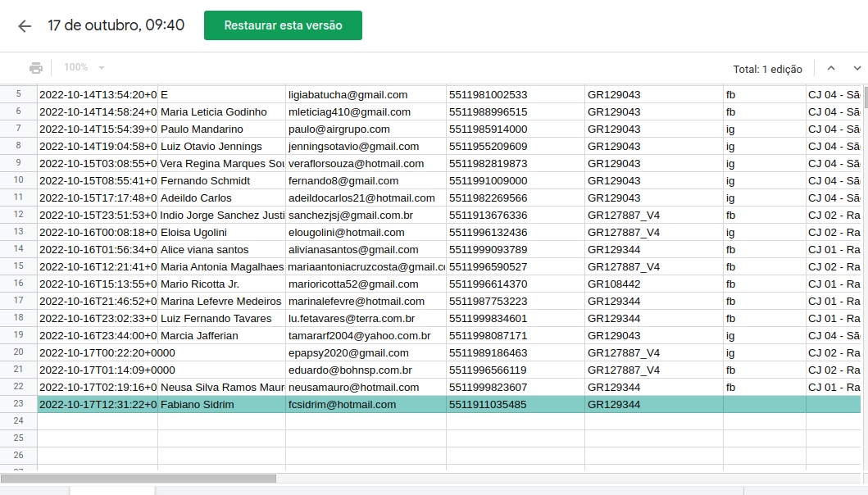
Task: Click cell 5511913676336
Action: point(516,215)
